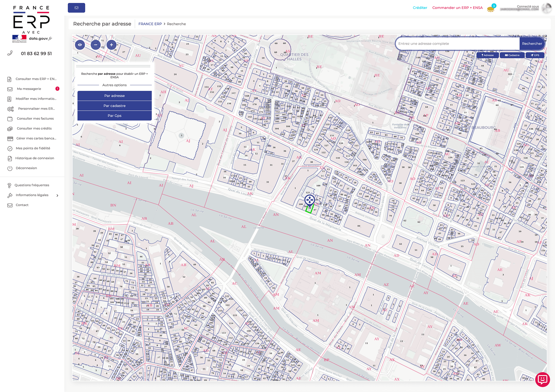Click the dotted drag handle on the search panel
The height and width of the screenshot is (392, 555).
click(x=113, y=66)
